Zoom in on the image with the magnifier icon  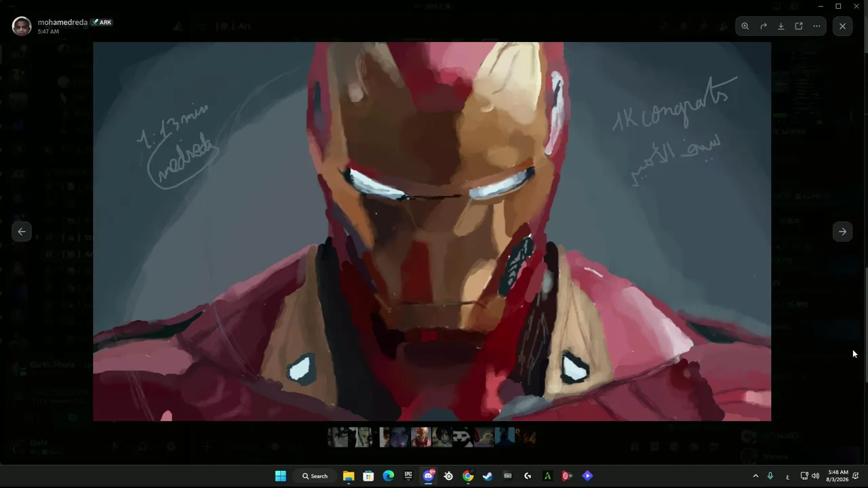(745, 26)
